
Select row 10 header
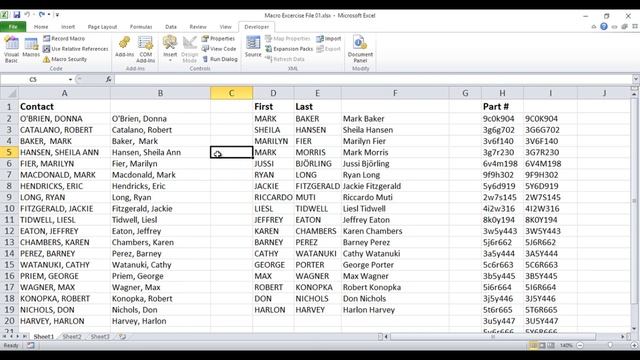[x=9, y=209]
